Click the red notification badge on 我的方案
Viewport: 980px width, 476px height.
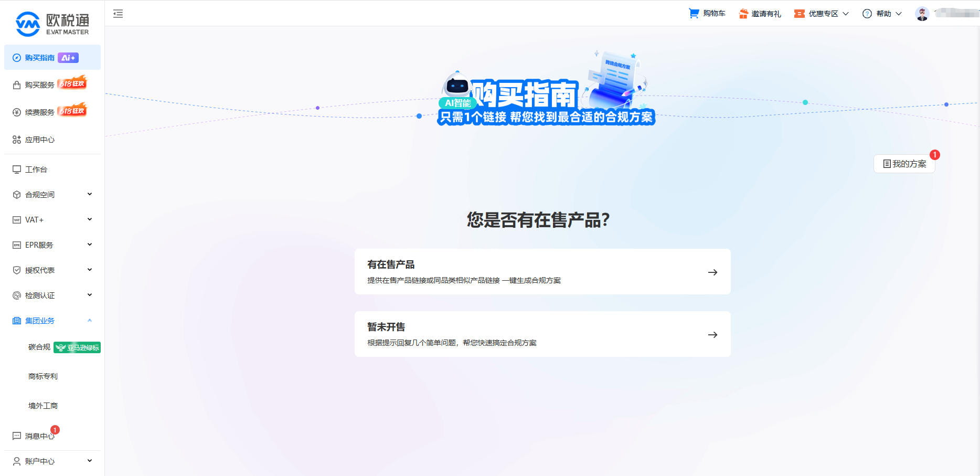click(935, 155)
